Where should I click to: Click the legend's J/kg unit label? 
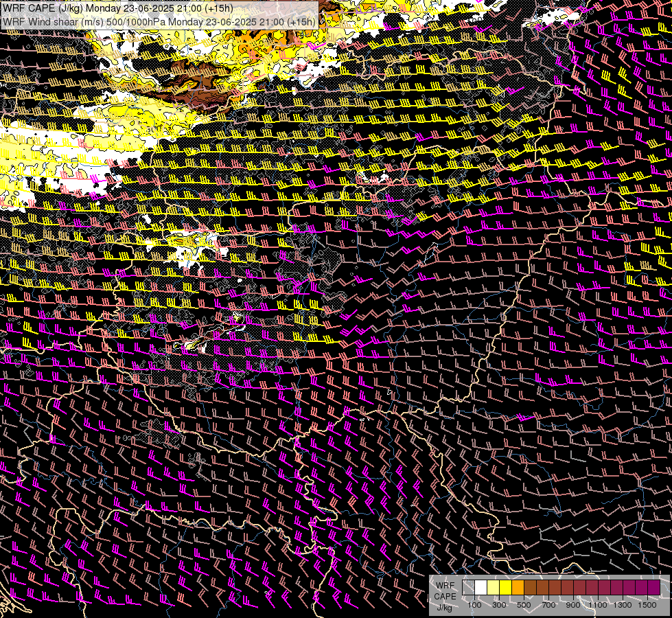(444, 608)
